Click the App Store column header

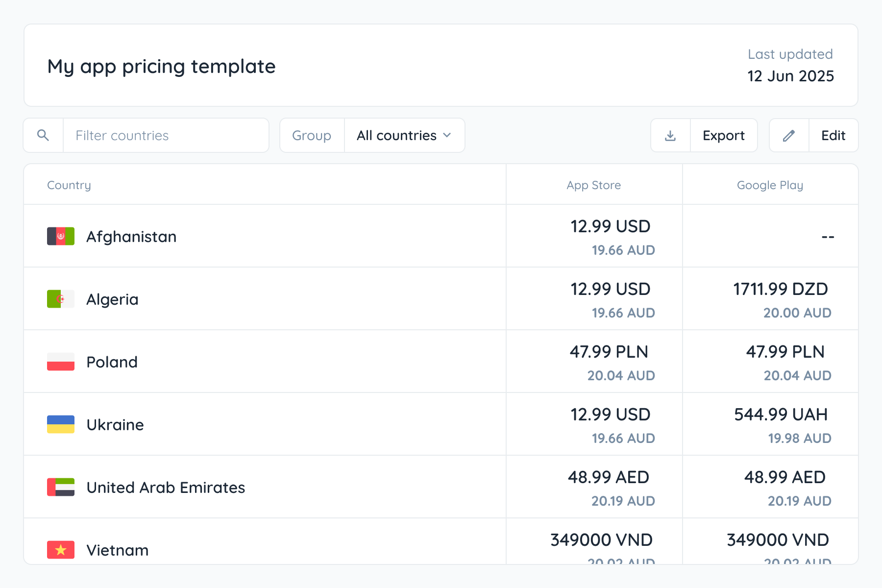[x=593, y=185]
